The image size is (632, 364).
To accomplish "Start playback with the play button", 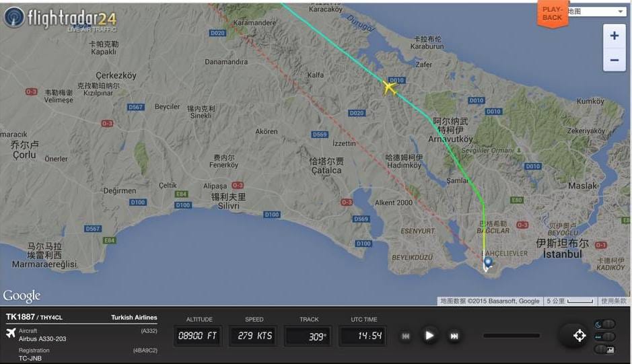I will (429, 335).
